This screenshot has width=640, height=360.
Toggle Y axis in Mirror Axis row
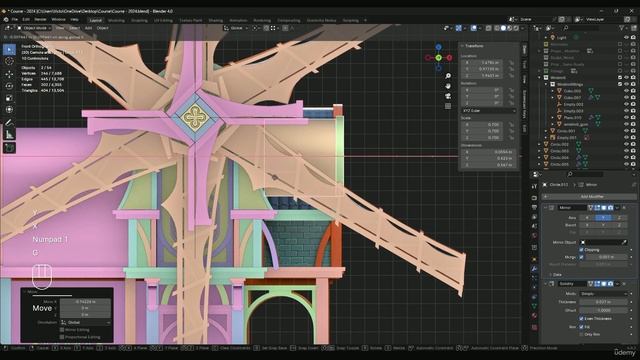(603, 218)
